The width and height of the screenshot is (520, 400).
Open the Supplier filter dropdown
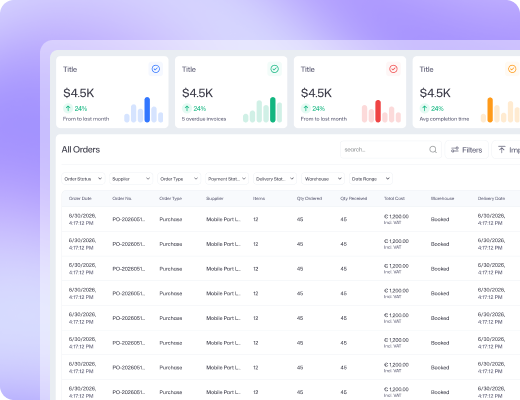coord(131,179)
